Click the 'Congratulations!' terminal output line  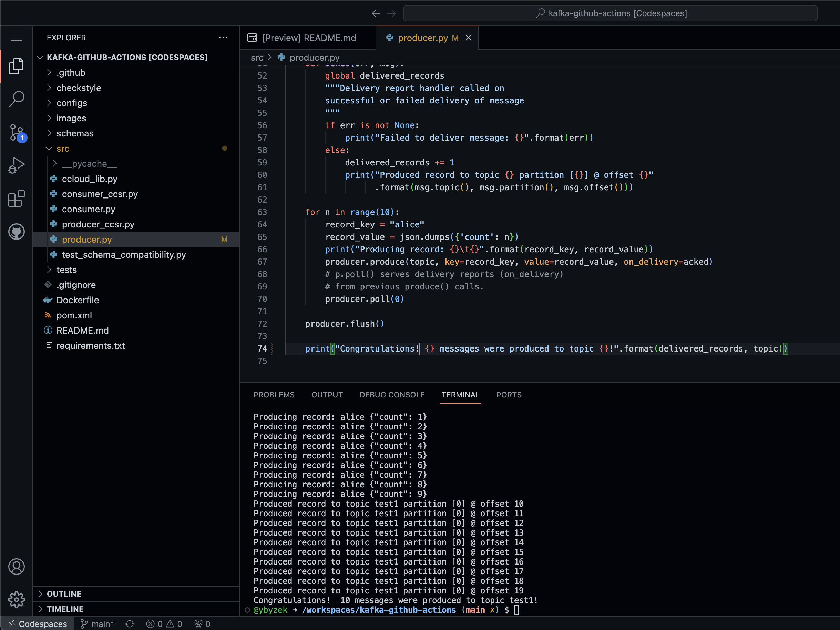click(395, 600)
